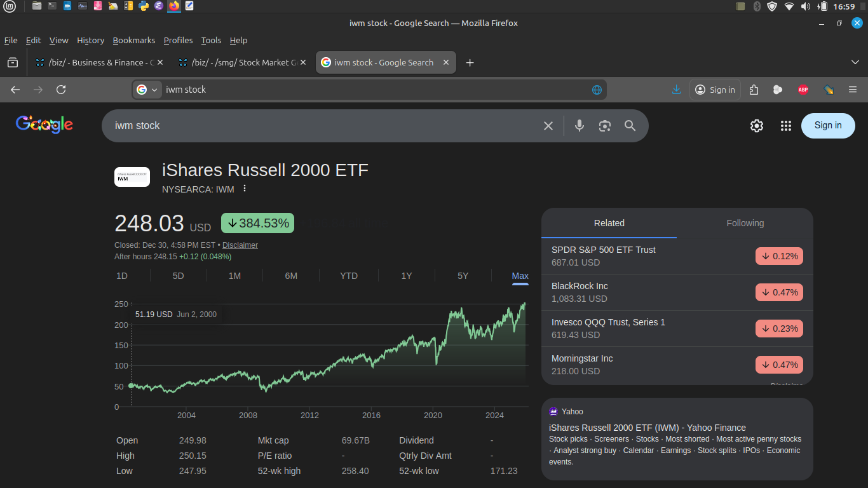This screenshot has height=488, width=868.
Task: Launch the calculator from the panel
Action: (128, 6)
